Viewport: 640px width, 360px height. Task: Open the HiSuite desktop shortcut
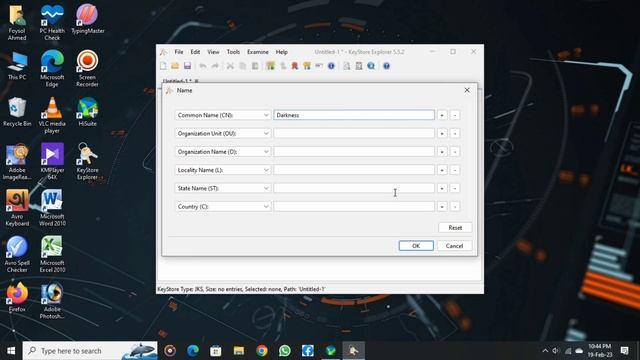pyautogui.click(x=87, y=111)
